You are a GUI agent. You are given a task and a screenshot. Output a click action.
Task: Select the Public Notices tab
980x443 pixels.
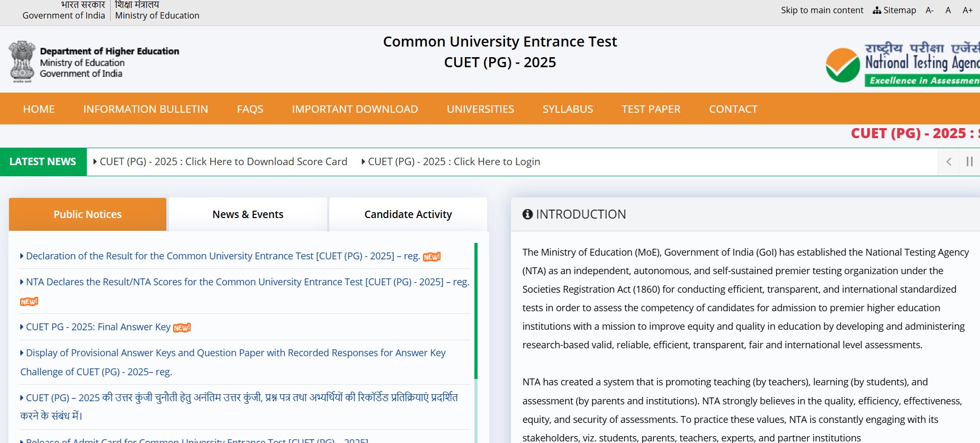(x=87, y=214)
